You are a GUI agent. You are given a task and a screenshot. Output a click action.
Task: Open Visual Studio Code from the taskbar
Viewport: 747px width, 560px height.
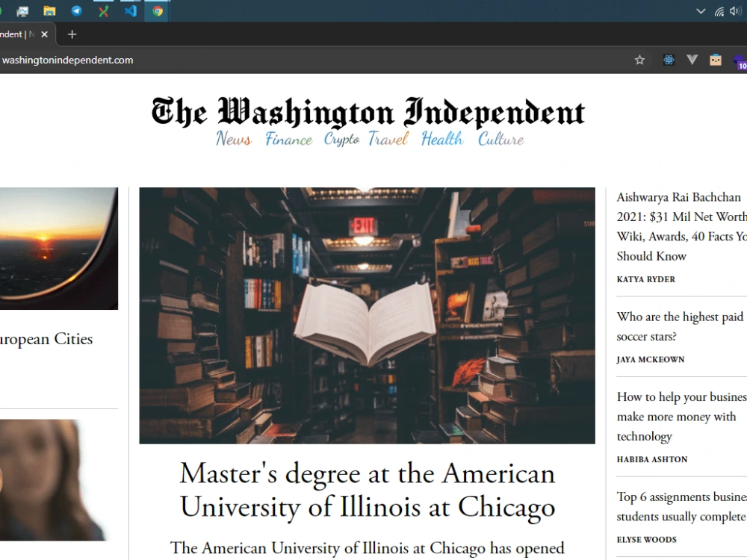point(131,11)
